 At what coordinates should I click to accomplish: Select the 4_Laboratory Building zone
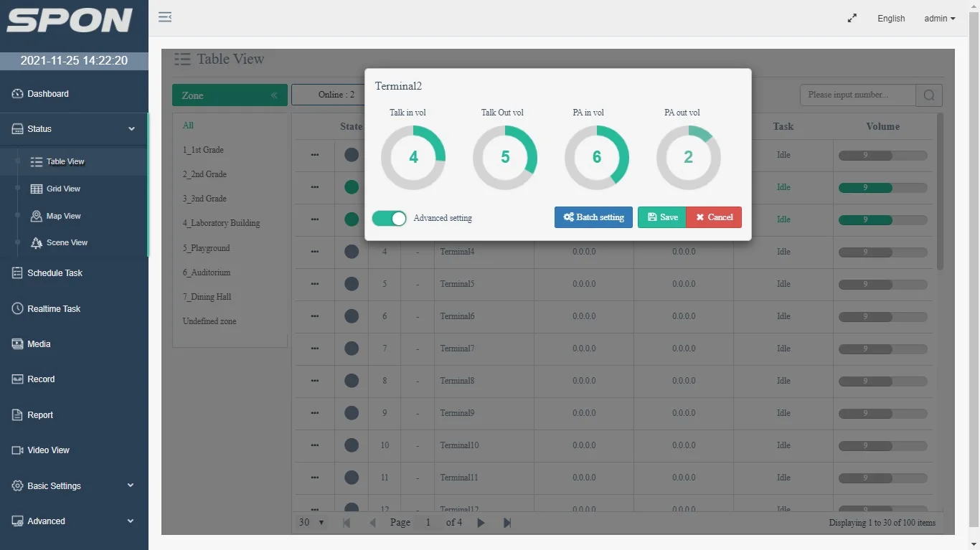(x=221, y=223)
